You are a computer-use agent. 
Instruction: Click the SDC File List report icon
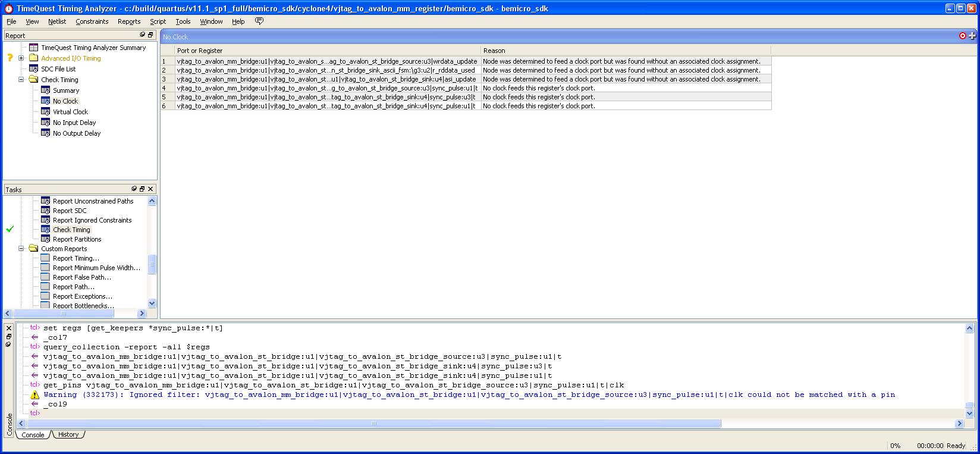coord(34,69)
